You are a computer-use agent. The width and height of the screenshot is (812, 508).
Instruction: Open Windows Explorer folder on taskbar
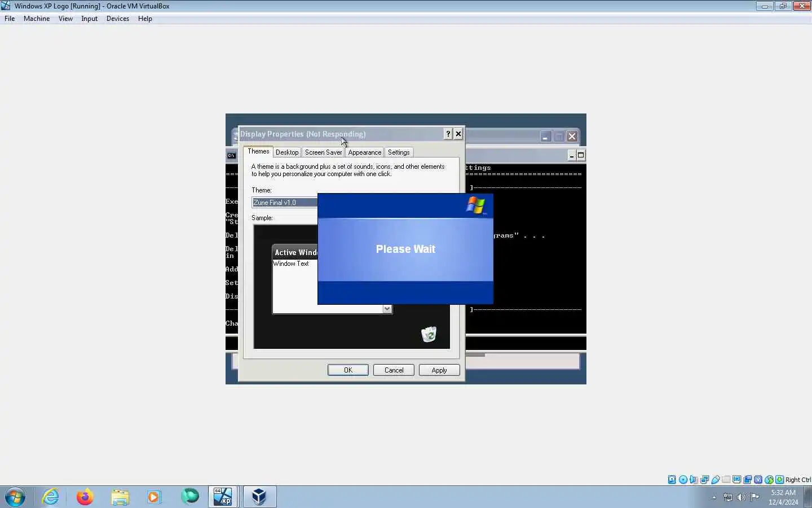point(120,497)
